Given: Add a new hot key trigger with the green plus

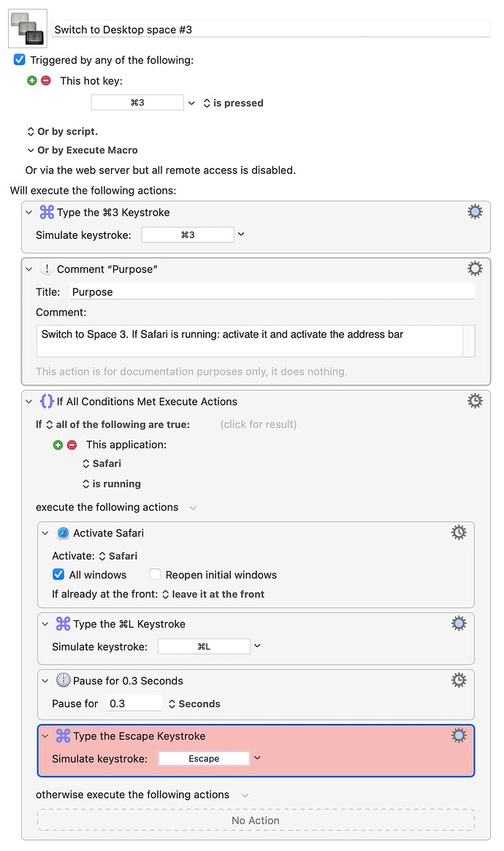Looking at the screenshot, I should tap(32, 80).
